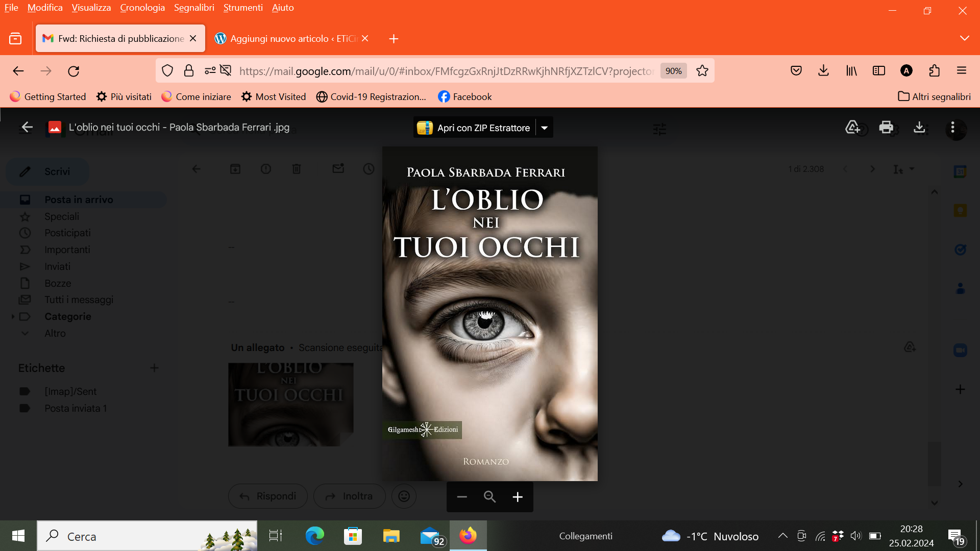The width and height of the screenshot is (980, 551).
Task: Click Inoltra forward button
Action: (350, 496)
